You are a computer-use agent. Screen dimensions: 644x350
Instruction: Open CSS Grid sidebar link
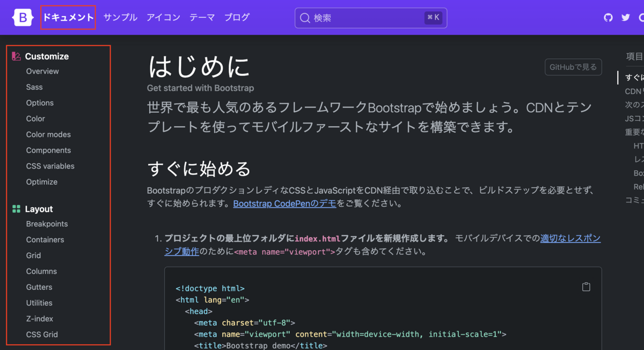42,334
